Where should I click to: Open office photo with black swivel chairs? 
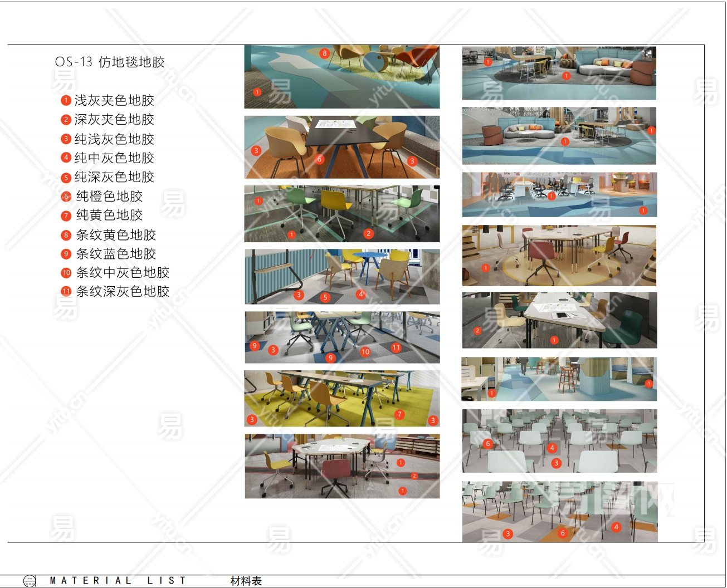click(559, 195)
